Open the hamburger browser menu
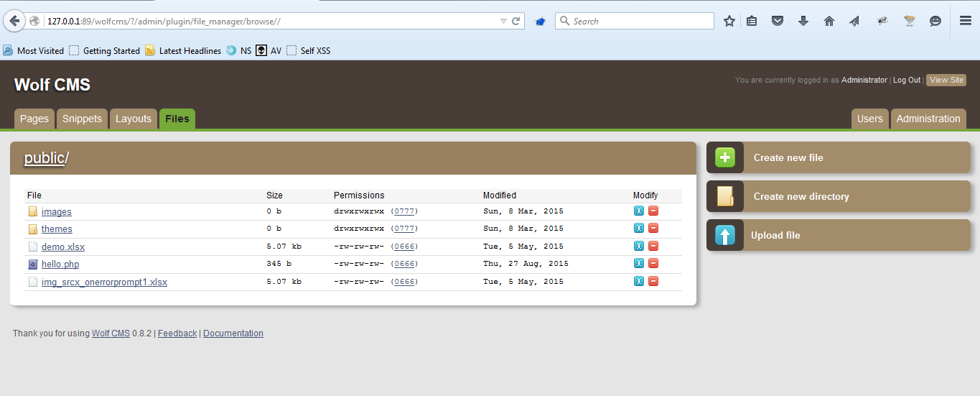The width and height of the screenshot is (980, 396). tap(966, 21)
